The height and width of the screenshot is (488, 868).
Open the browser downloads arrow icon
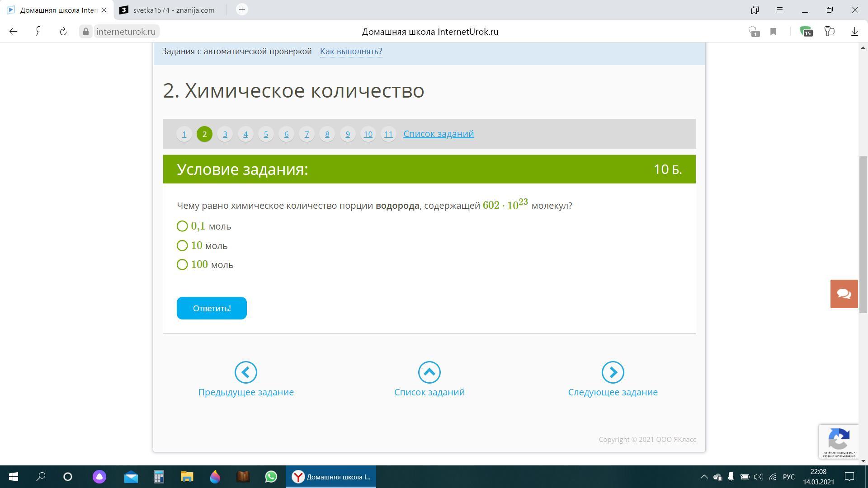(854, 32)
